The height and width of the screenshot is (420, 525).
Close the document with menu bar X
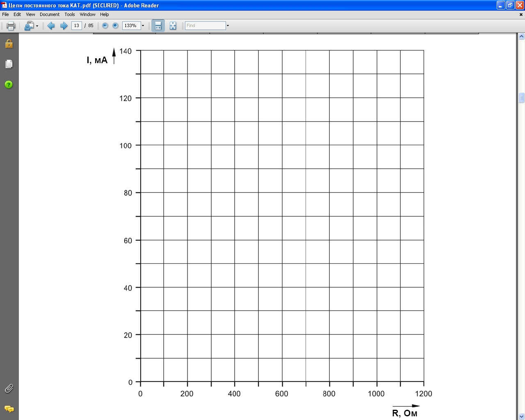click(x=521, y=14)
